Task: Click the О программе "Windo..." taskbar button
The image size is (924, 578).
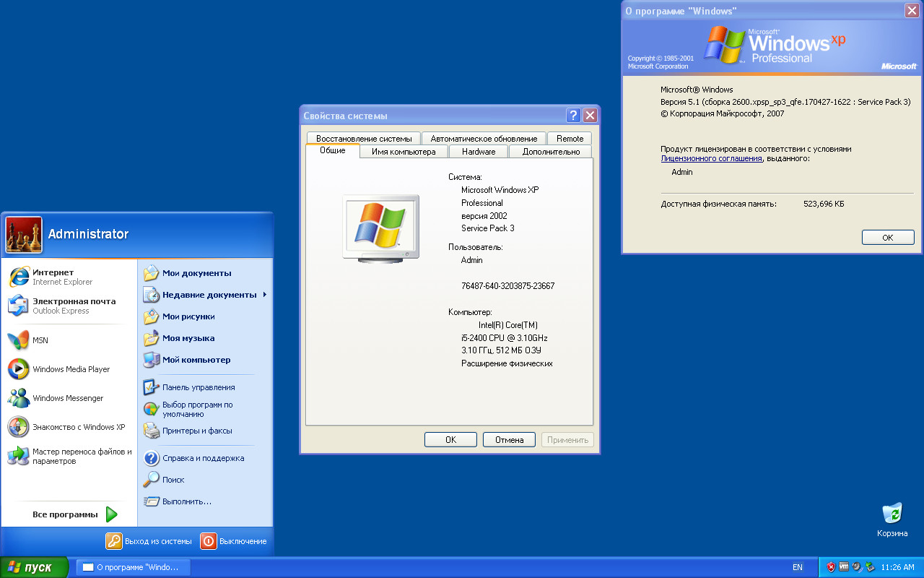Action: pos(133,567)
